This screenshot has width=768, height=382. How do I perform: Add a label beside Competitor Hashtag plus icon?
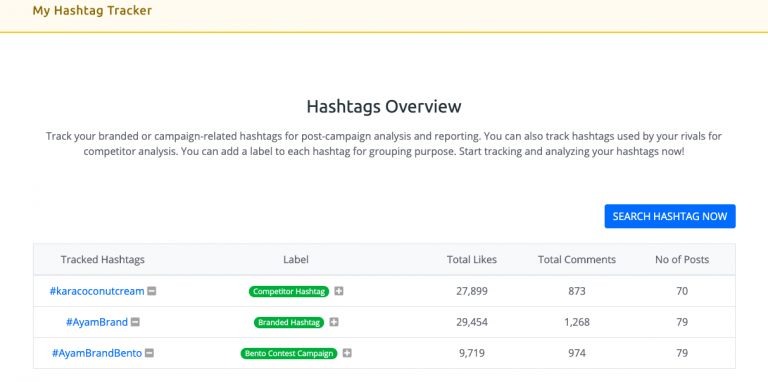tap(338, 291)
